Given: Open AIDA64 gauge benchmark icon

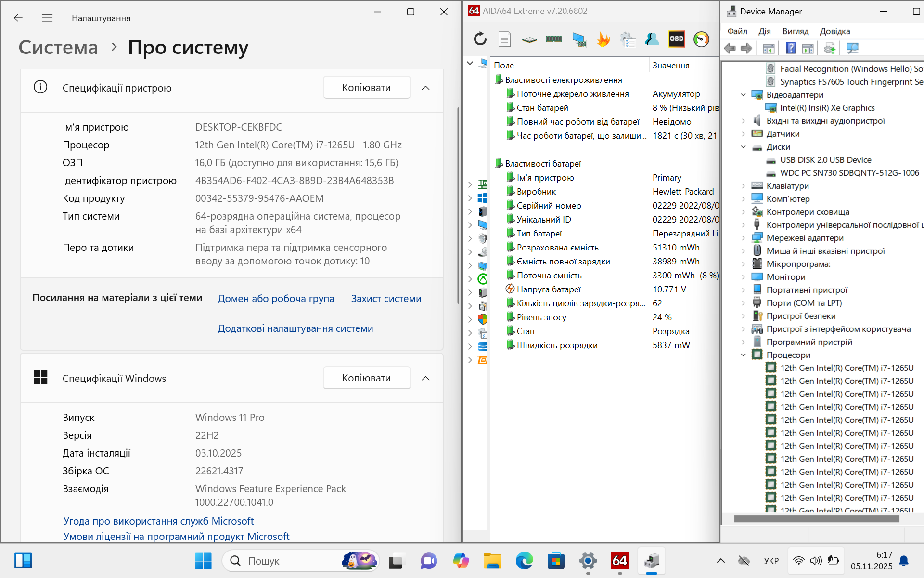Looking at the screenshot, I should 701,39.
